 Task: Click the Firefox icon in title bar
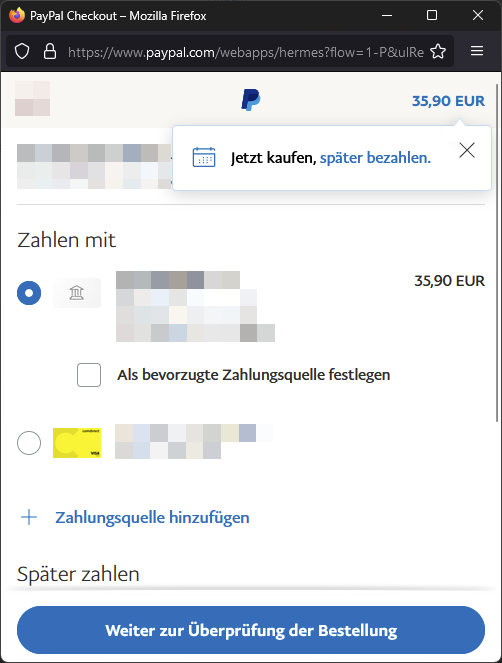[x=17, y=16]
